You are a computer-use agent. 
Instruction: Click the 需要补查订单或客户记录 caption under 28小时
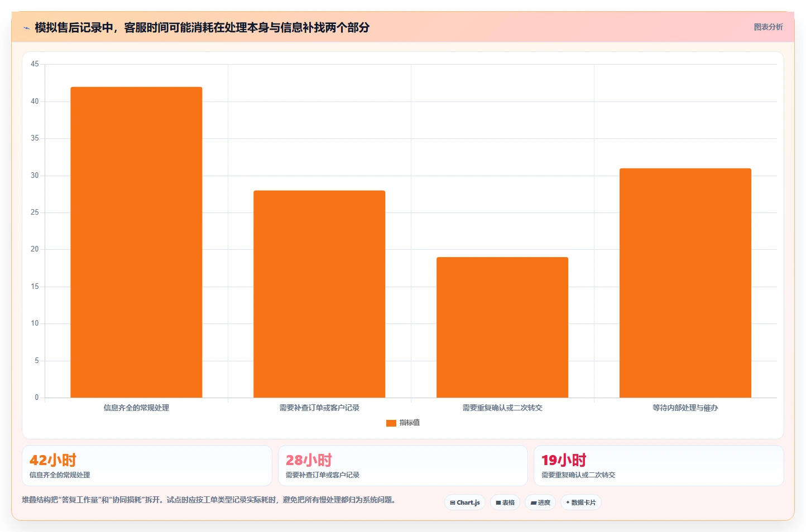tap(323, 475)
